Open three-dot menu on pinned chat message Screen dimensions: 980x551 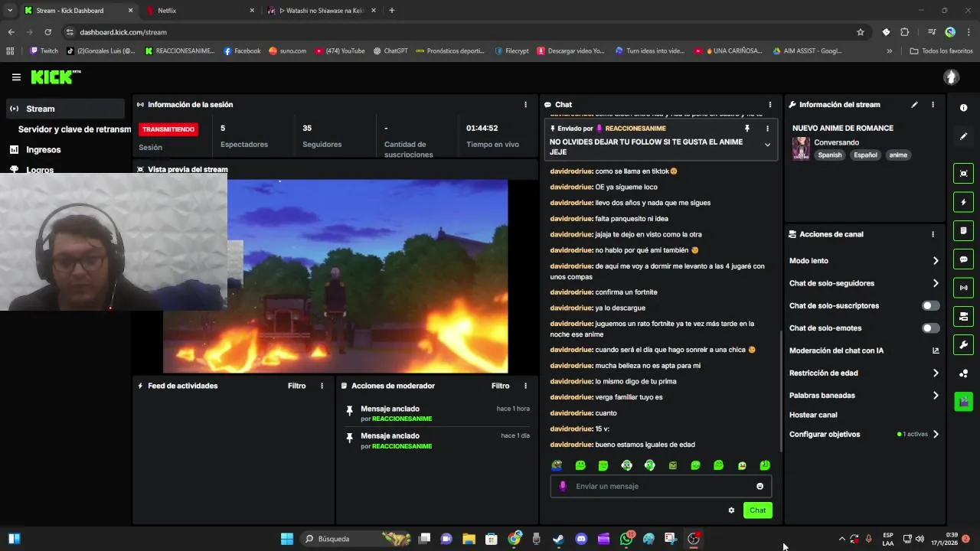tap(767, 129)
